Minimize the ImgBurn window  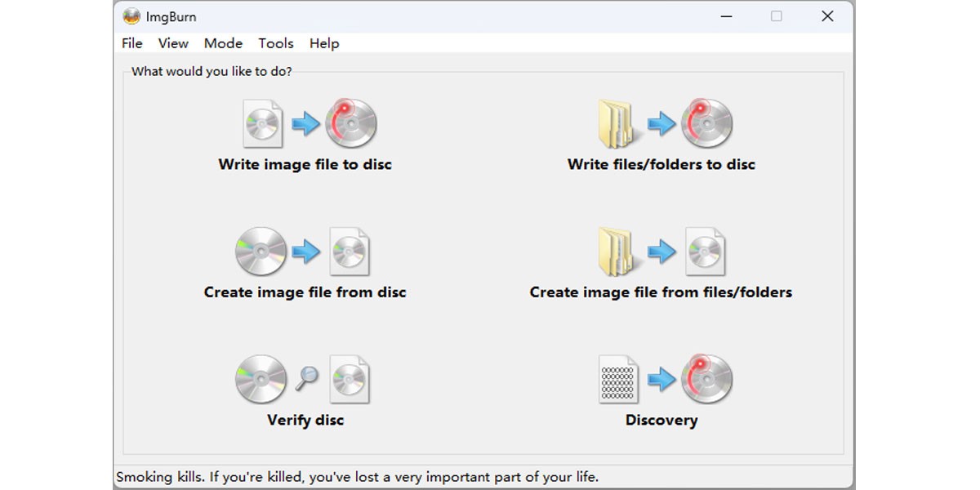tap(724, 16)
